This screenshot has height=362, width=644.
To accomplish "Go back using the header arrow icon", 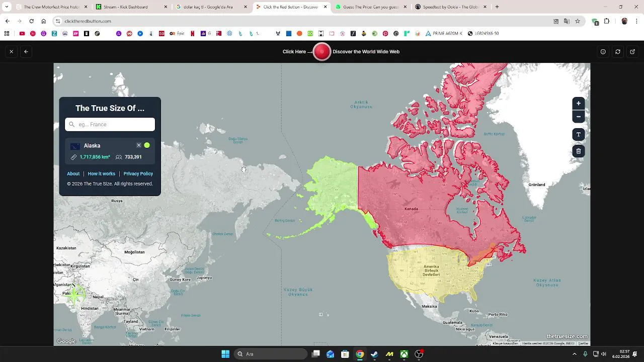I will click(x=26, y=51).
